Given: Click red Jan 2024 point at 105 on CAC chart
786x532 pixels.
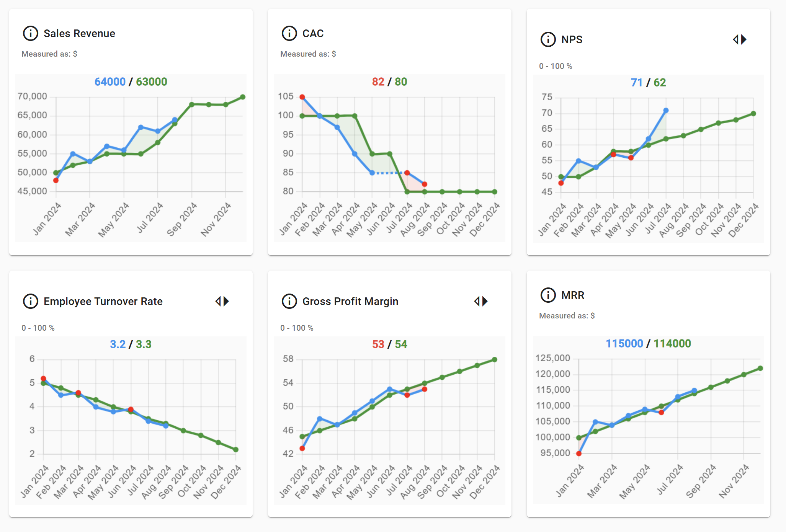Looking at the screenshot, I should (302, 97).
